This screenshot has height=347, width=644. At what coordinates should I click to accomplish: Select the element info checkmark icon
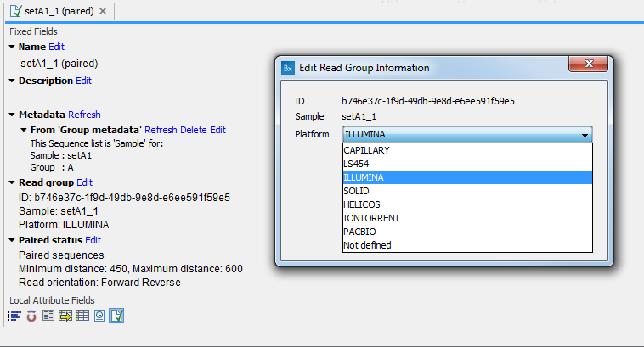pyautogui.click(x=116, y=316)
